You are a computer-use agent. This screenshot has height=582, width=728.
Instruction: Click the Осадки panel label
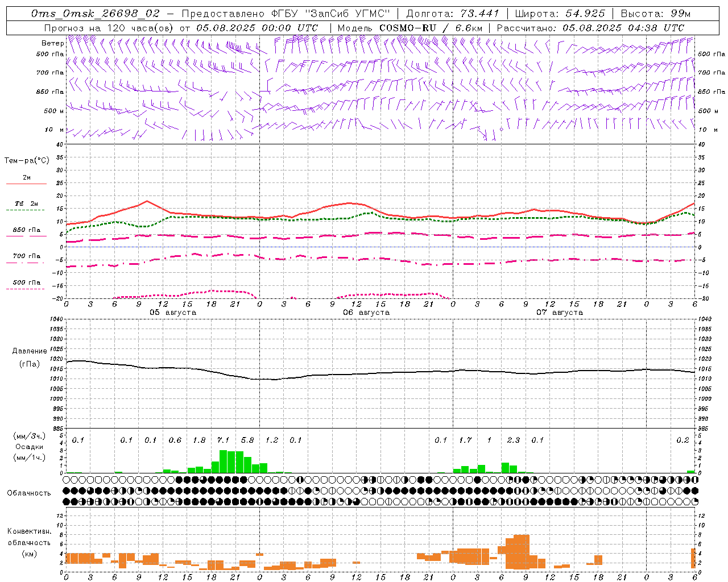tap(30, 447)
